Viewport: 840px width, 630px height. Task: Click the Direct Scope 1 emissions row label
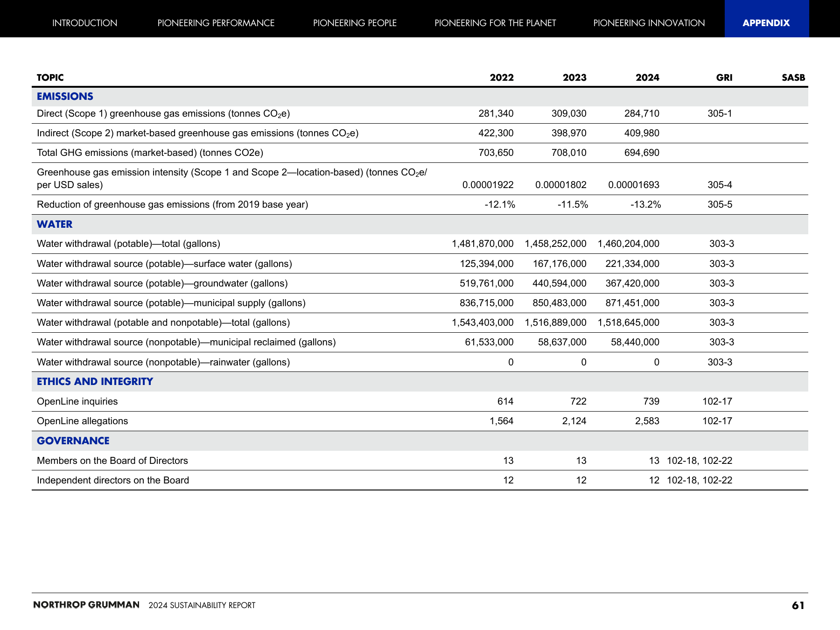click(163, 114)
